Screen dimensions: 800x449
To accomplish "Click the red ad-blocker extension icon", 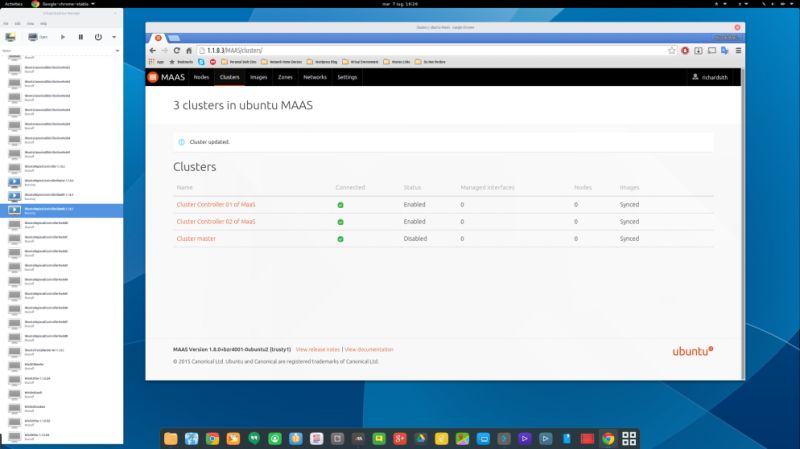I will [x=685, y=51].
